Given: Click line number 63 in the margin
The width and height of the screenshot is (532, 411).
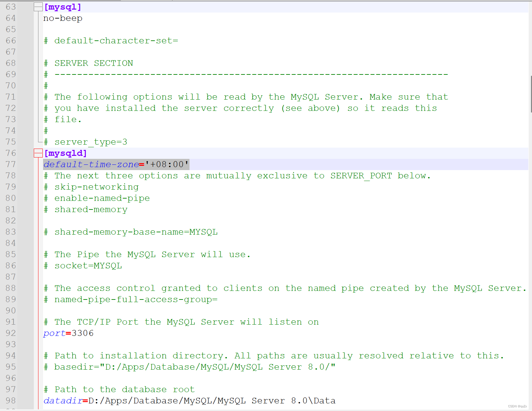Looking at the screenshot, I should point(11,7).
